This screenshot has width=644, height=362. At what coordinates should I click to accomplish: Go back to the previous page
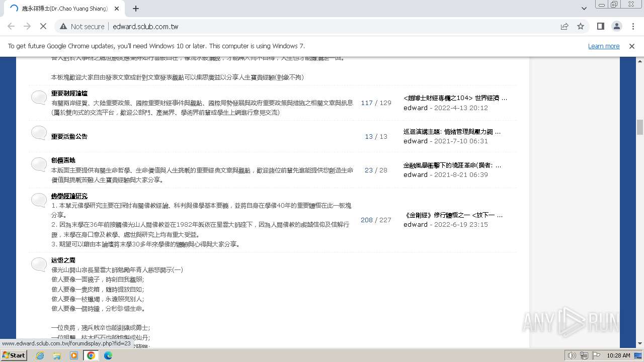pyautogui.click(x=11, y=26)
